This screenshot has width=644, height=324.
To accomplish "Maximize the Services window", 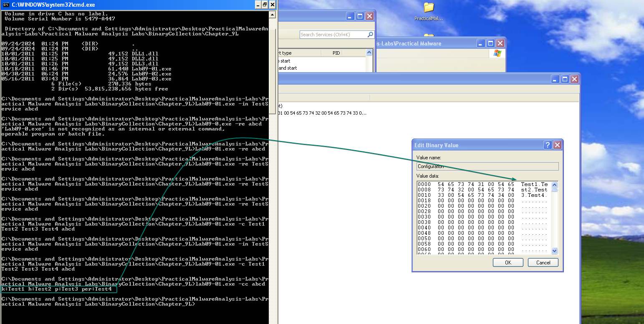I will pos(360,16).
